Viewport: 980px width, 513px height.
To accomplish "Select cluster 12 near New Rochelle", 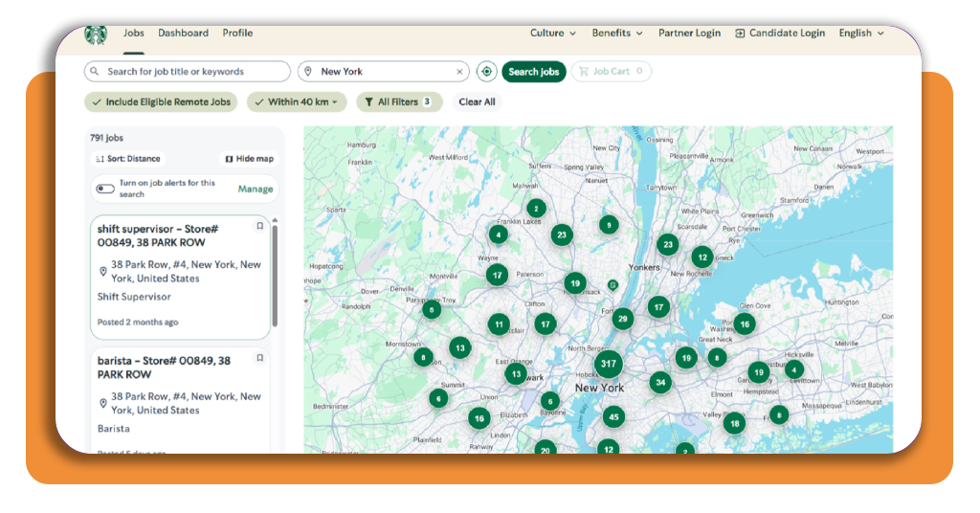I will (702, 256).
